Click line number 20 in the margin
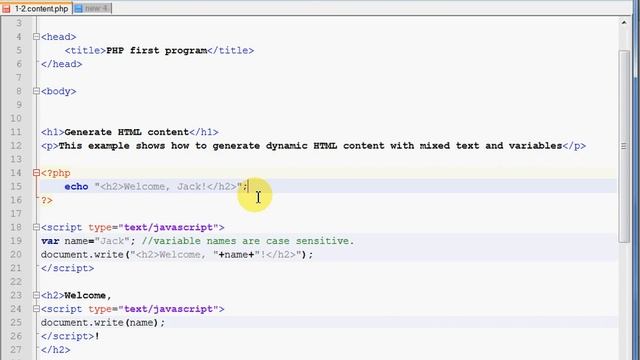The width and height of the screenshot is (640, 360). coord(16,255)
